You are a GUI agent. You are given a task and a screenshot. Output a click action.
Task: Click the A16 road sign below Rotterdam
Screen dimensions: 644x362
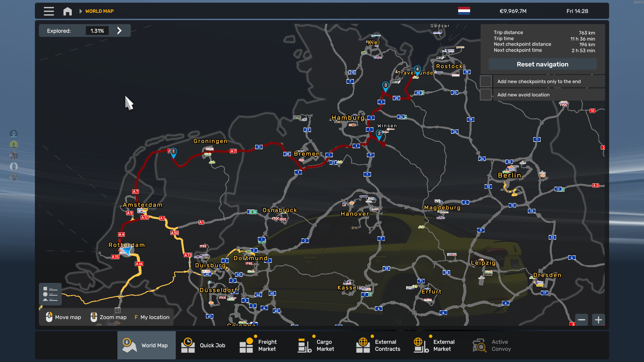139,264
